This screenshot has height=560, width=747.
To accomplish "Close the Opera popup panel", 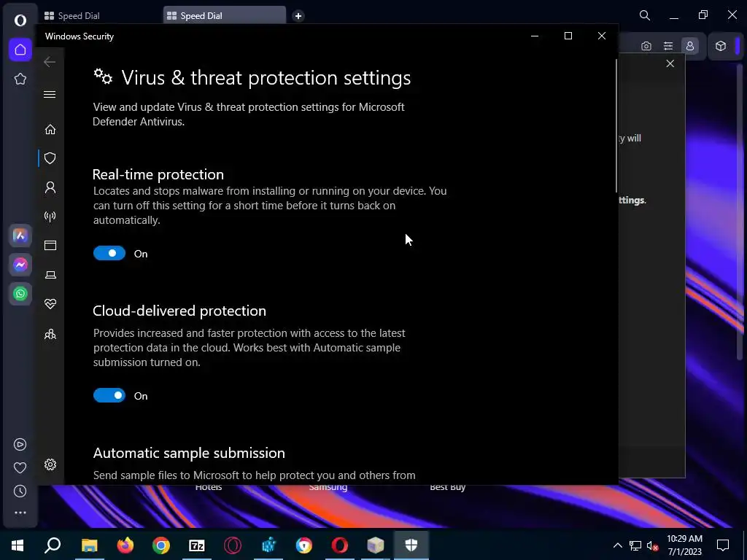I will tap(670, 63).
